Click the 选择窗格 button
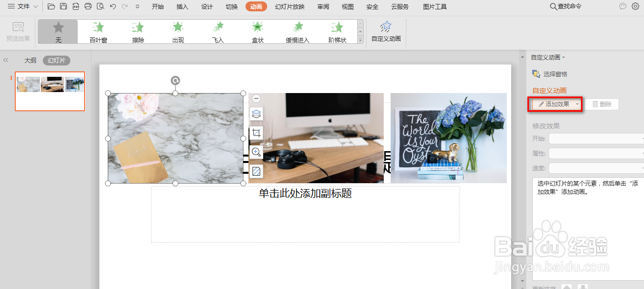 [550, 74]
